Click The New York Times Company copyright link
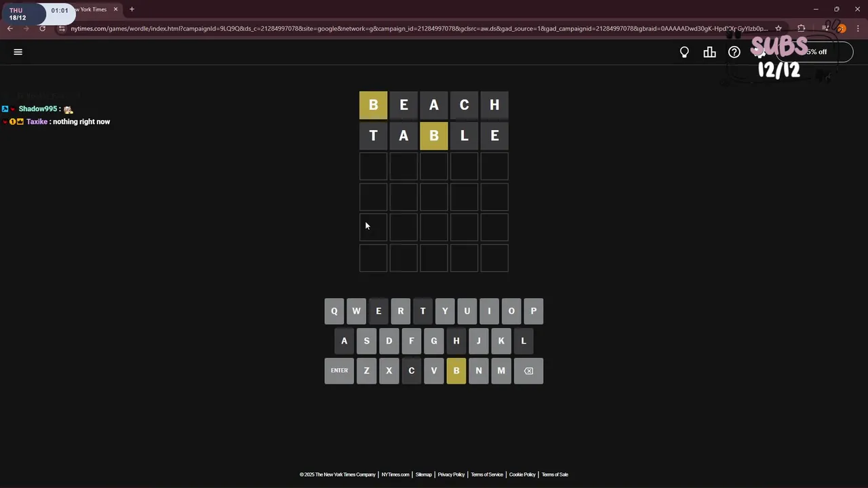Image resolution: width=868 pixels, height=488 pixels. (x=338, y=474)
